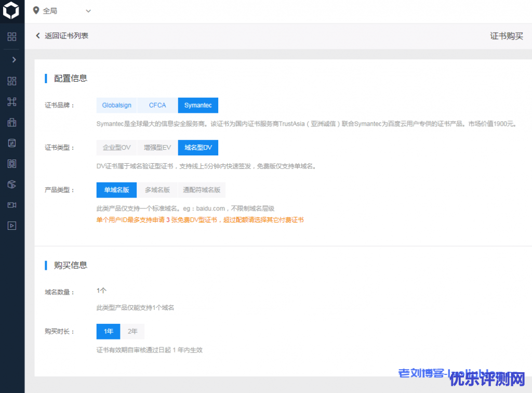532x393 pixels.
Task: Select the CFCA certificate brand
Action: coord(157,106)
